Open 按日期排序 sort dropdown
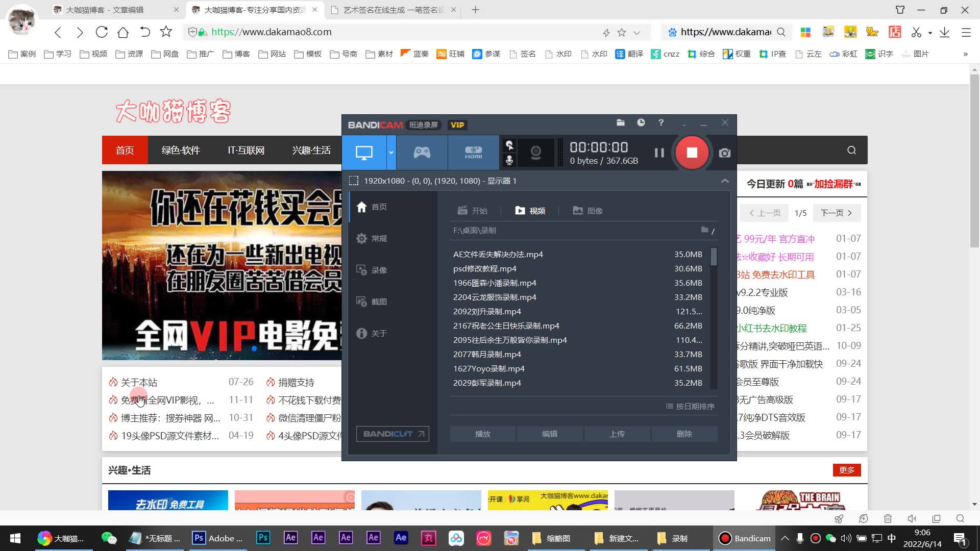The image size is (980, 551). 690,406
